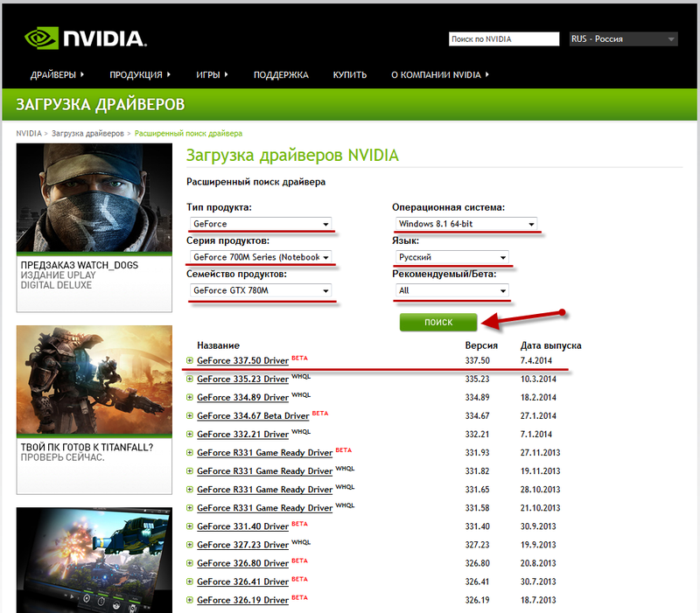Image resolution: width=700 pixels, height=613 pixels.
Task: Open the GeForce 326.80 Driver link
Action: (242, 563)
